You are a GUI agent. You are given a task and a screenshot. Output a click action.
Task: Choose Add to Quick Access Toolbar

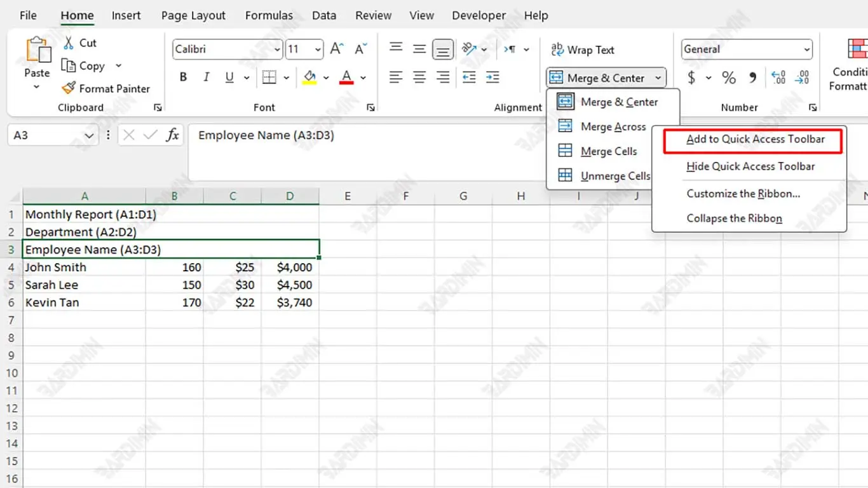pyautogui.click(x=755, y=139)
